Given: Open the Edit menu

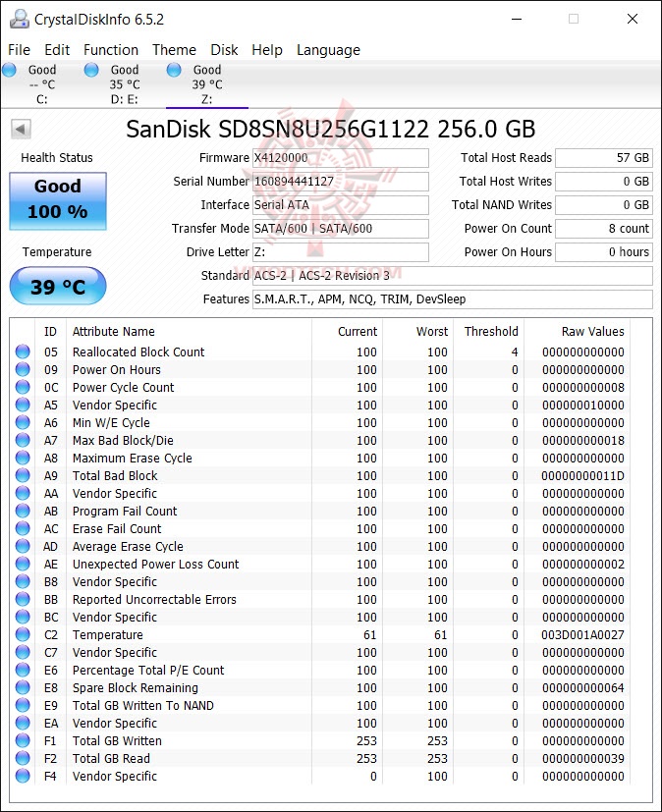Looking at the screenshot, I should click(57, 50).
